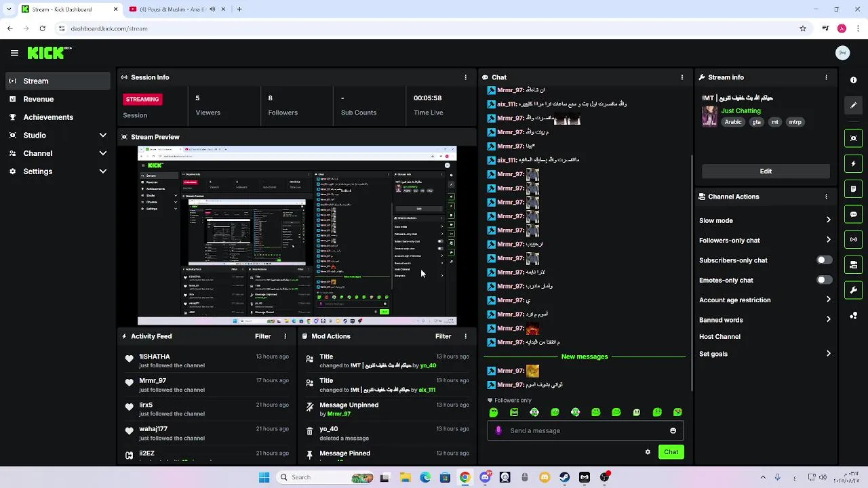868x488 pixels.
Task: Click the Just Chatting category link
Action: click(x=741, y=110)
